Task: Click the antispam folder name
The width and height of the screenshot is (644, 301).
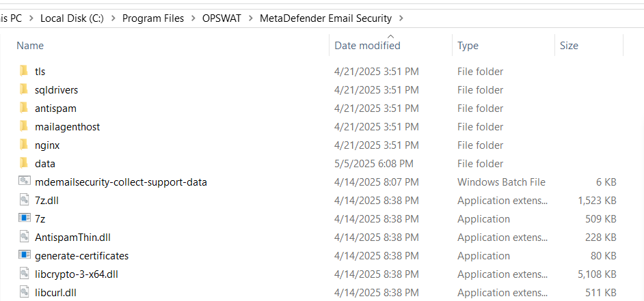Action: point(56,109)
